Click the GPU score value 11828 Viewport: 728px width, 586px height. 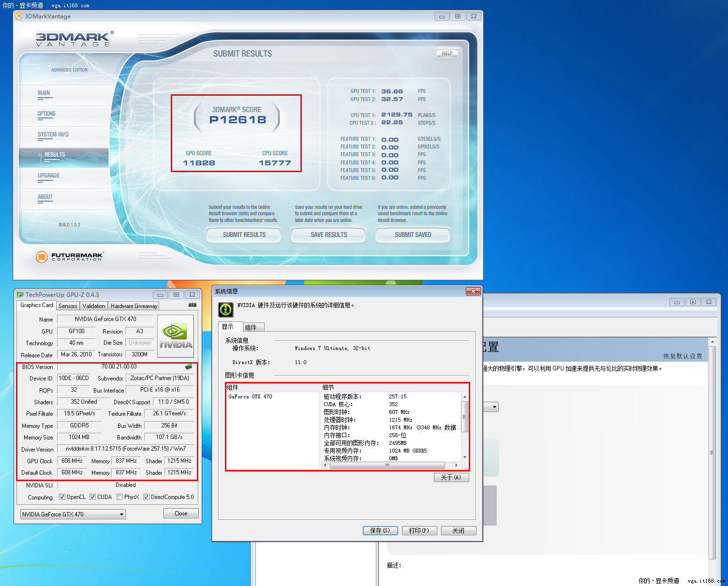pos(199,163)
